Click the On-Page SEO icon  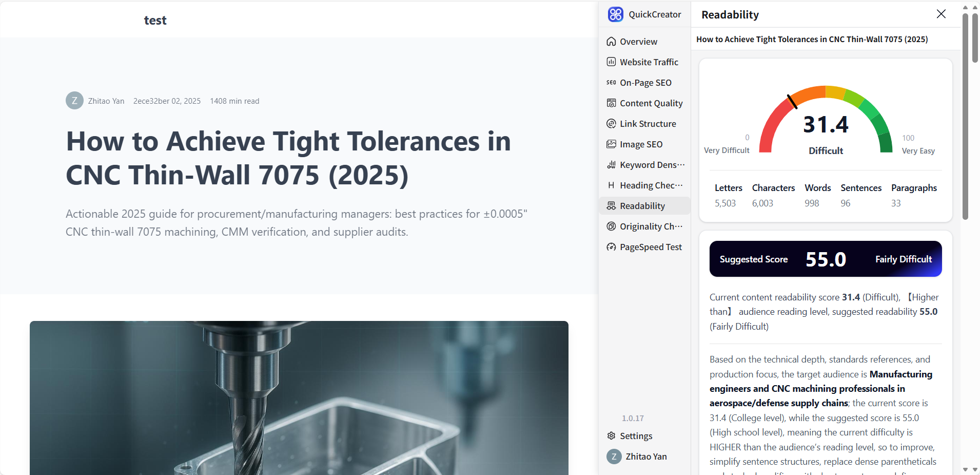point(611,83)
